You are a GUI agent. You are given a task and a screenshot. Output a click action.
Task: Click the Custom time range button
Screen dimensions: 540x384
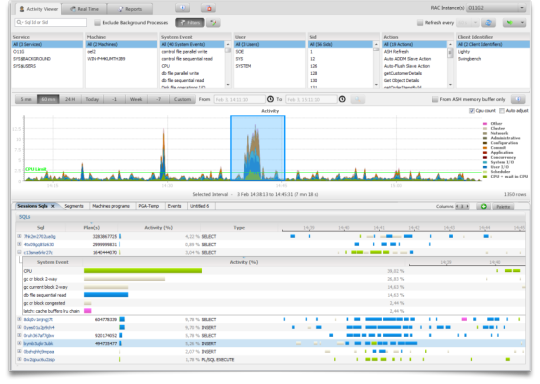click(182, 99)
